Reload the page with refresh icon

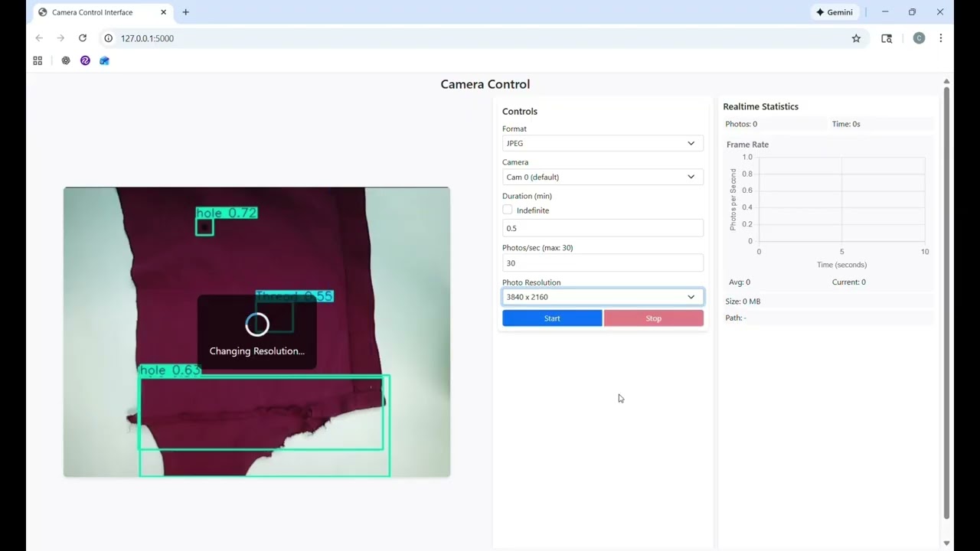83,38
